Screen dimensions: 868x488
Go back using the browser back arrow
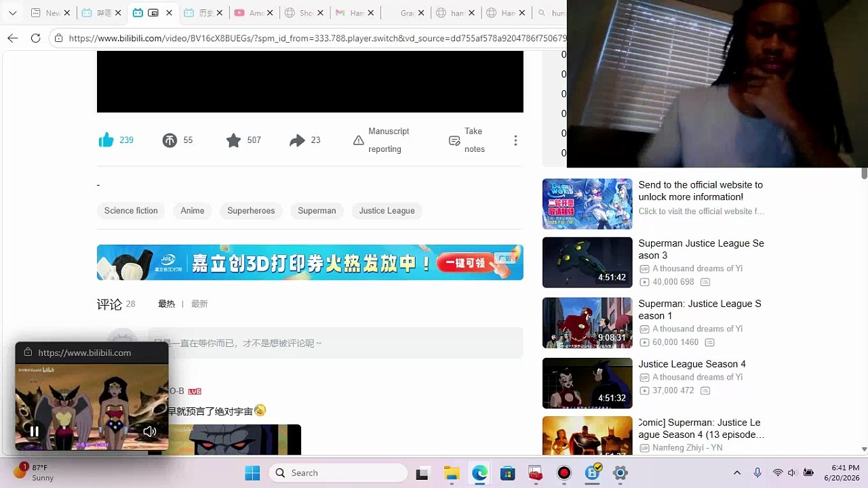pos(13,38)
